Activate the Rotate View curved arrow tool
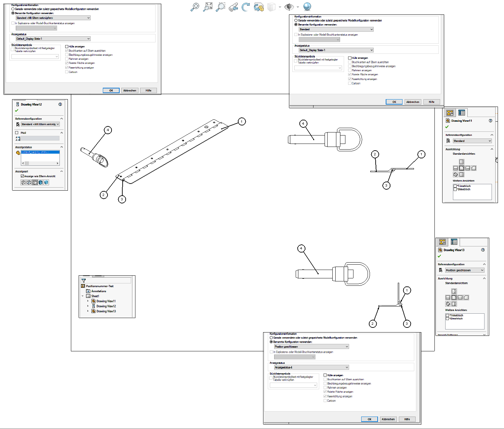Image resolution: width=504 pixels, height=429 pixels. 246,7
